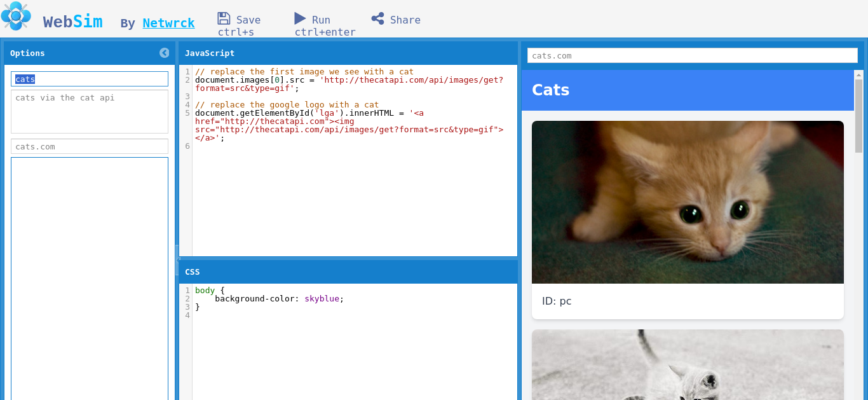This screenshot has height=400, width=868.
Task: Click the 'ID: pc' caption text
Action: [557, 301]
